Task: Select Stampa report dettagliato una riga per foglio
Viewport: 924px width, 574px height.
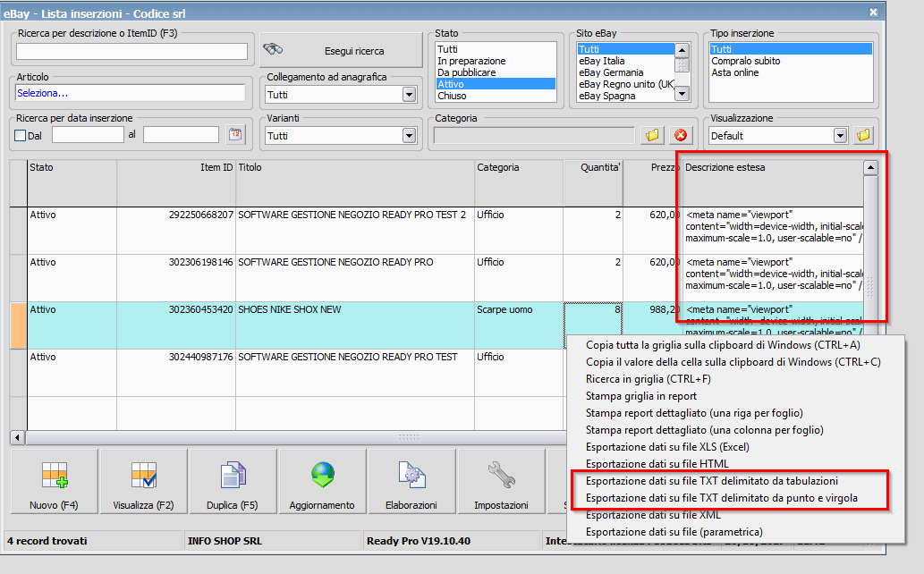Action: 694,413
